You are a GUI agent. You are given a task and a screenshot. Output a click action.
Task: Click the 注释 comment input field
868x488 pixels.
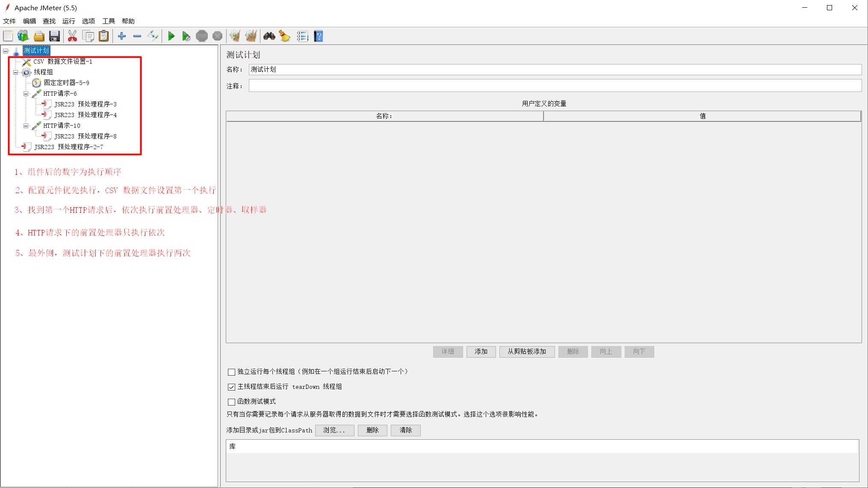[x=555, y=86]
